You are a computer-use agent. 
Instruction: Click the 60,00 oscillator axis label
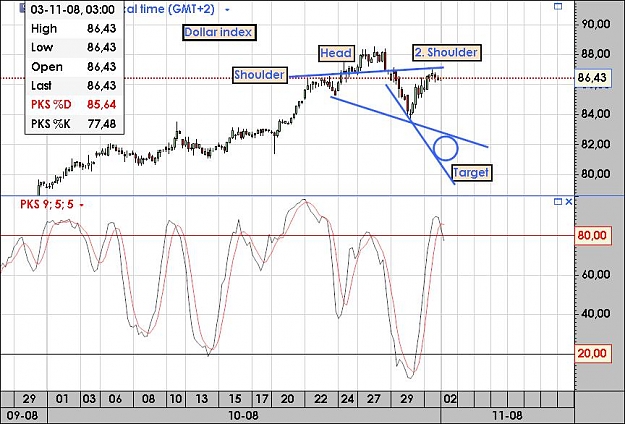pos(596,275)
